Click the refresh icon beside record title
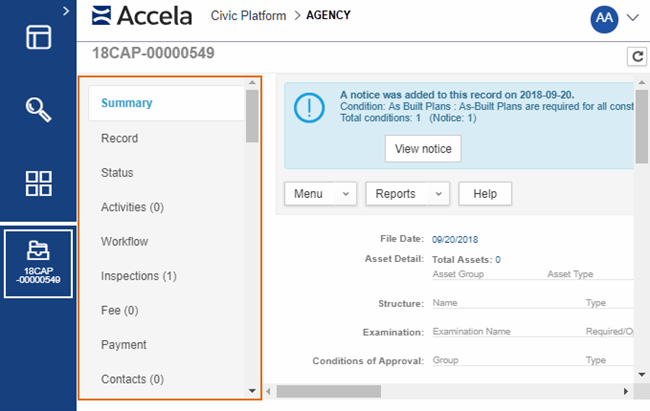This screenshot has height=411, width=650. [x=634, y=56]
